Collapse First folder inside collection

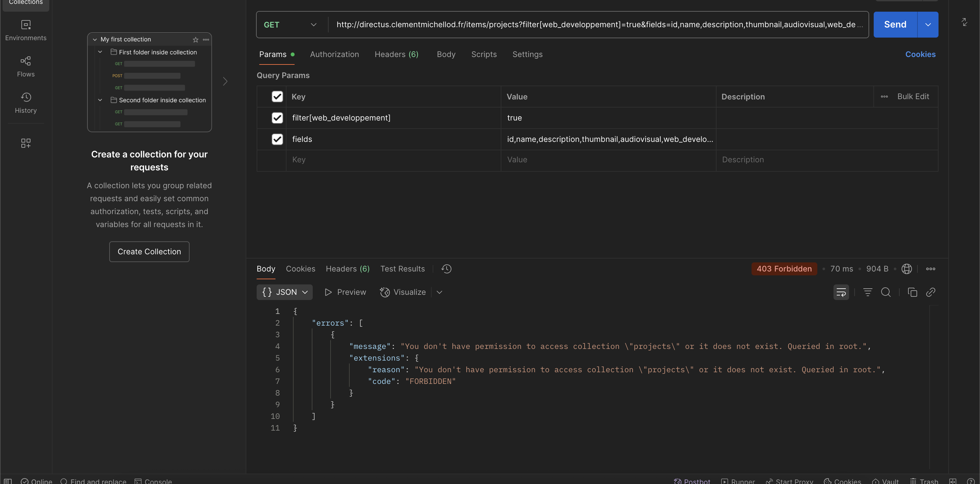[x=100, y=52]
